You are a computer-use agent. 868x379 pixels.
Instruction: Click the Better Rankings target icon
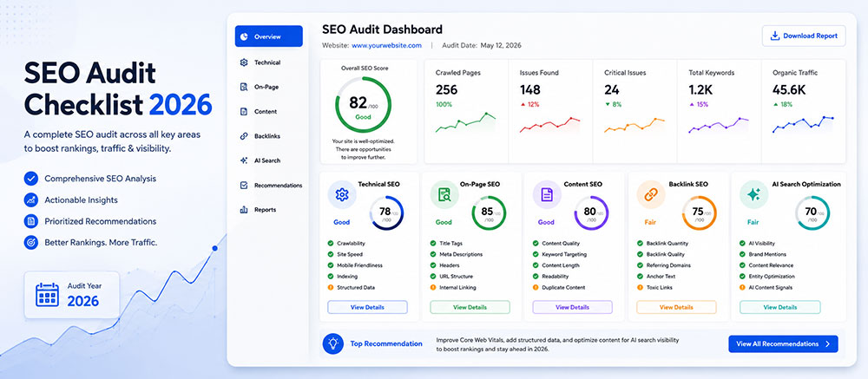tap(31, 242)
